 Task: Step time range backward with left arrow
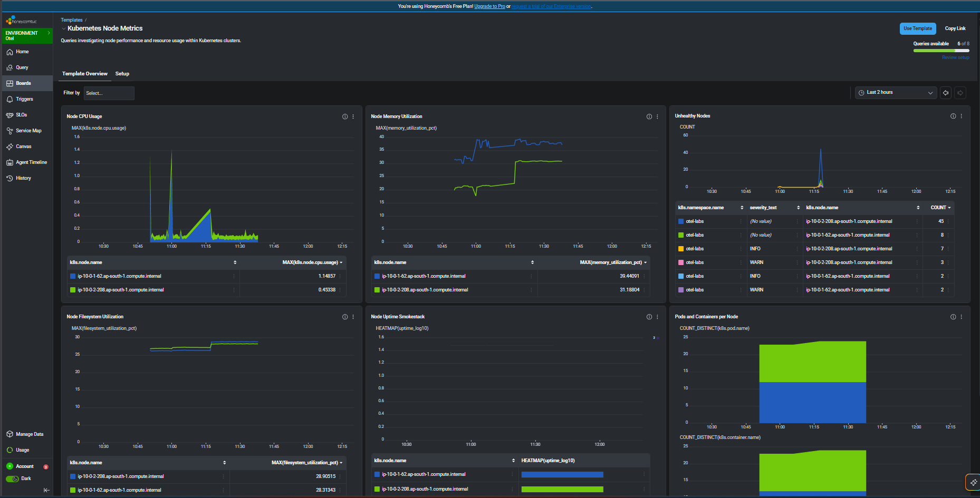(x=946, y=93)
